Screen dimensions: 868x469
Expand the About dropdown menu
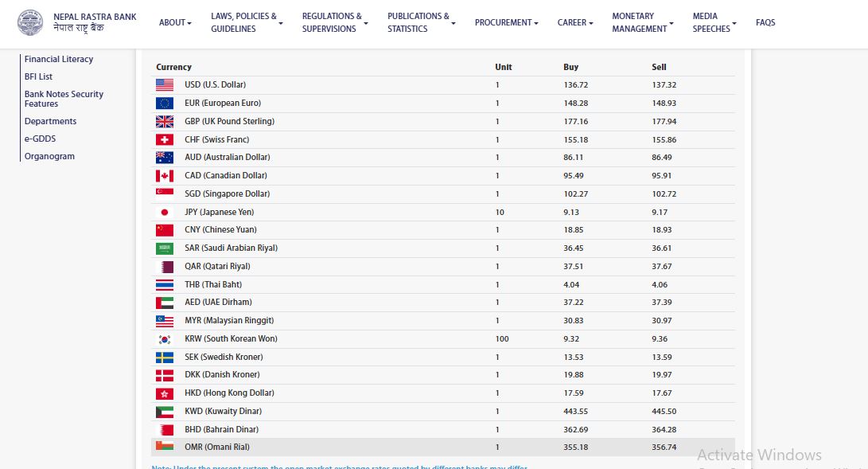tap(175, 22)
